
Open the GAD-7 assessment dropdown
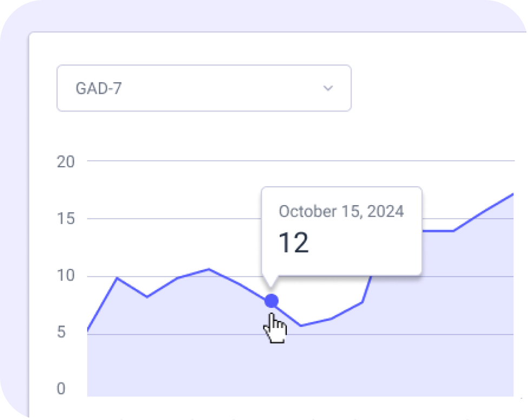click(x=203, y=88)
